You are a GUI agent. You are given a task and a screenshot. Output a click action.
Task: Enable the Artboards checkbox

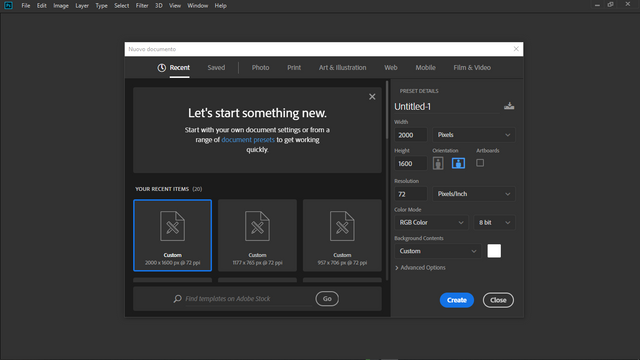coord(480,163)
